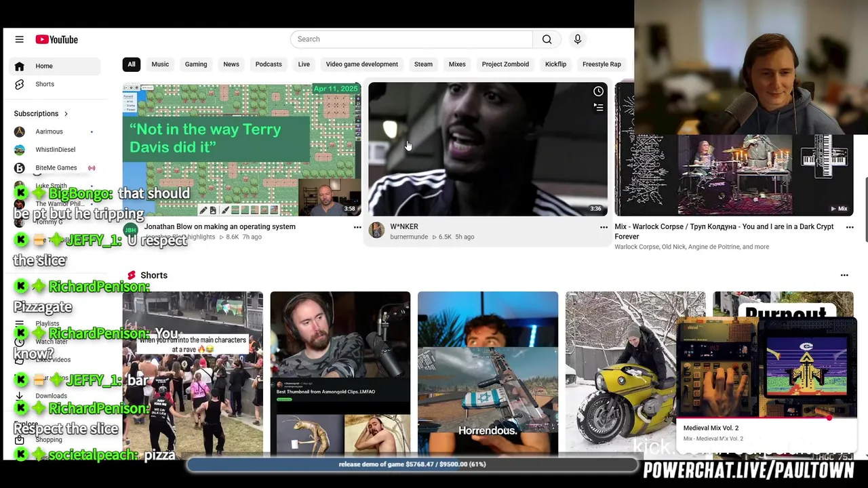The image size is (868, 488).
Task: Seek on the miniplayer red progress bar
Action: pos(767,418)
